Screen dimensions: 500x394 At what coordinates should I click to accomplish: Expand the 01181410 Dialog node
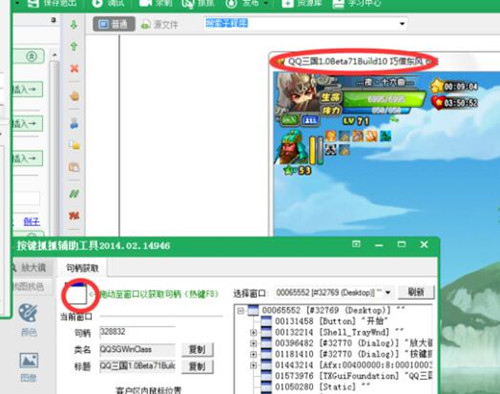coord(253,354)
